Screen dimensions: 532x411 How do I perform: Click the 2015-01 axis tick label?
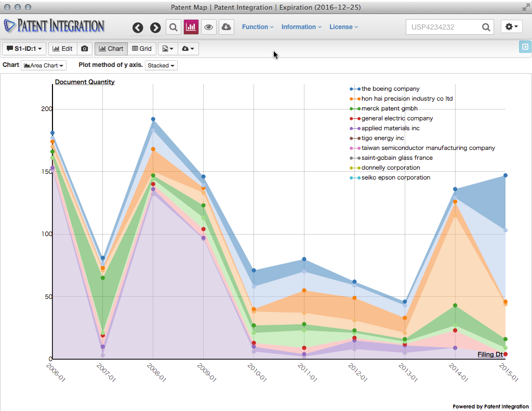click(509, 373)
